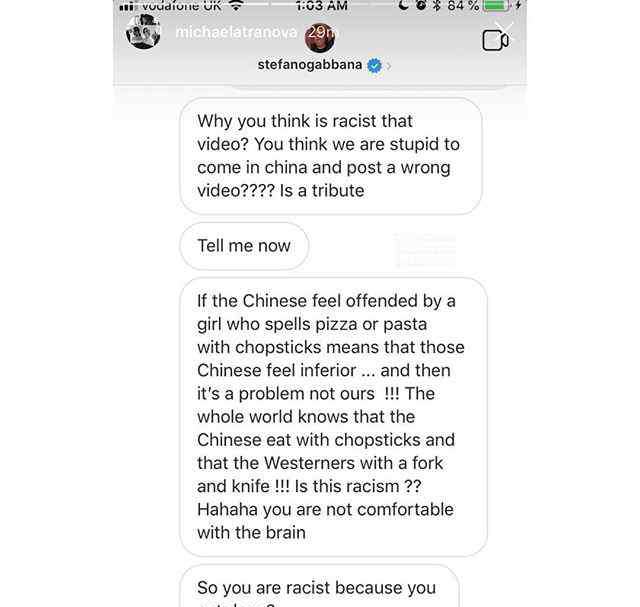
Task: Tap the Bluetooth status icon
Action: pyautogui.click(x=437, y=5)
